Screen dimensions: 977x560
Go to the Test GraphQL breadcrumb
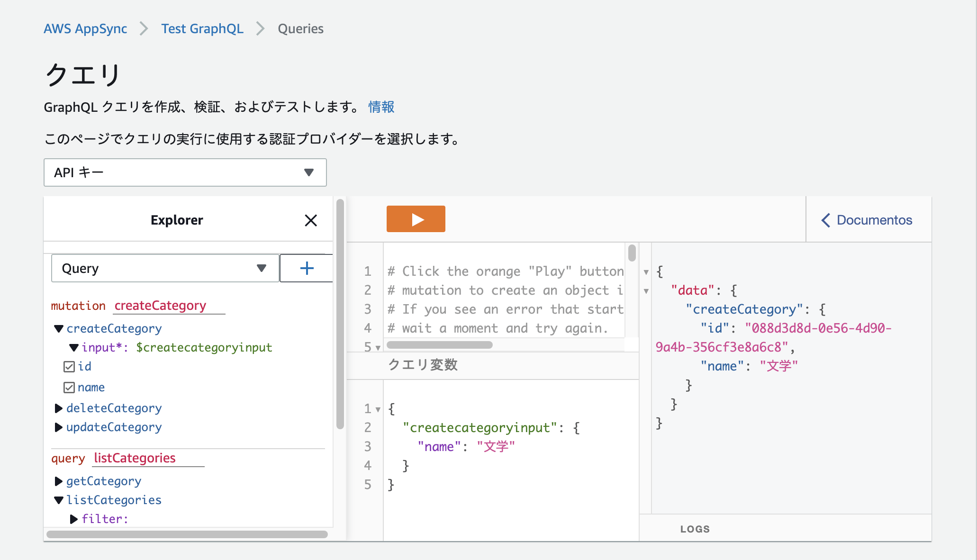(x=202, y=28)
